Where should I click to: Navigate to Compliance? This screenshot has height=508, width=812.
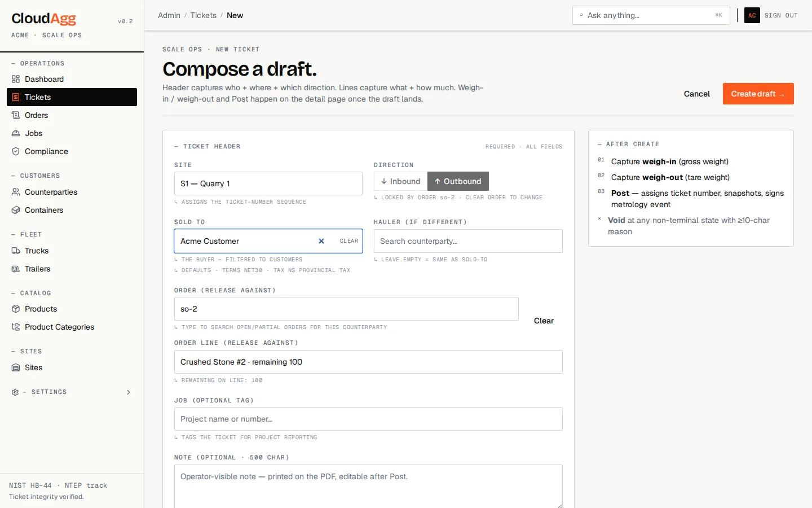[x=72, y=151]
